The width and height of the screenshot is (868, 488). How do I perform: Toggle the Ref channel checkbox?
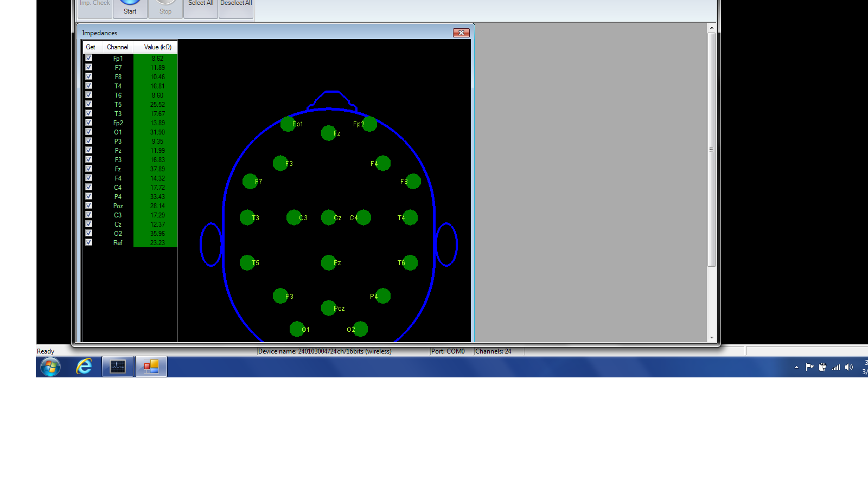(89, 242)
